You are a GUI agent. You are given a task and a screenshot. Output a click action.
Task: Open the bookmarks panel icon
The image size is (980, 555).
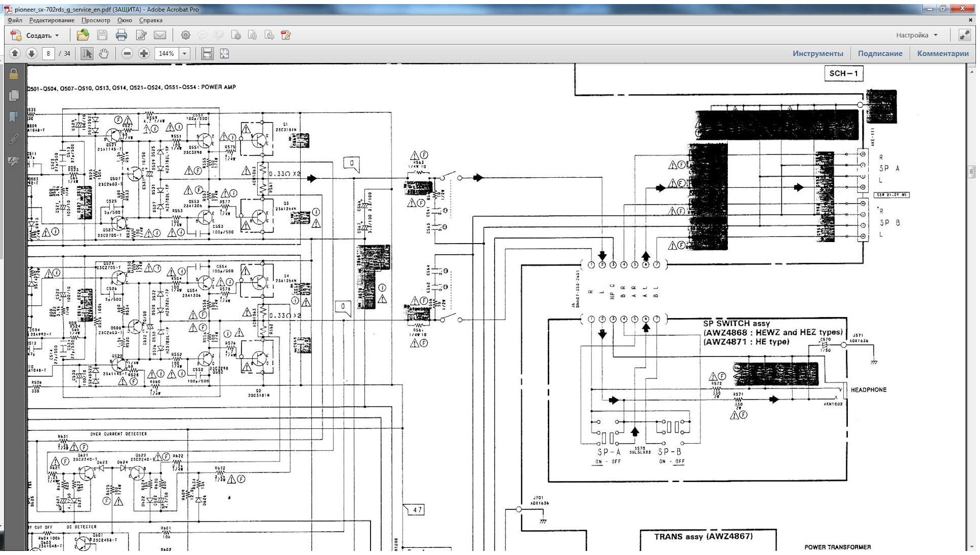coord(14,117)
